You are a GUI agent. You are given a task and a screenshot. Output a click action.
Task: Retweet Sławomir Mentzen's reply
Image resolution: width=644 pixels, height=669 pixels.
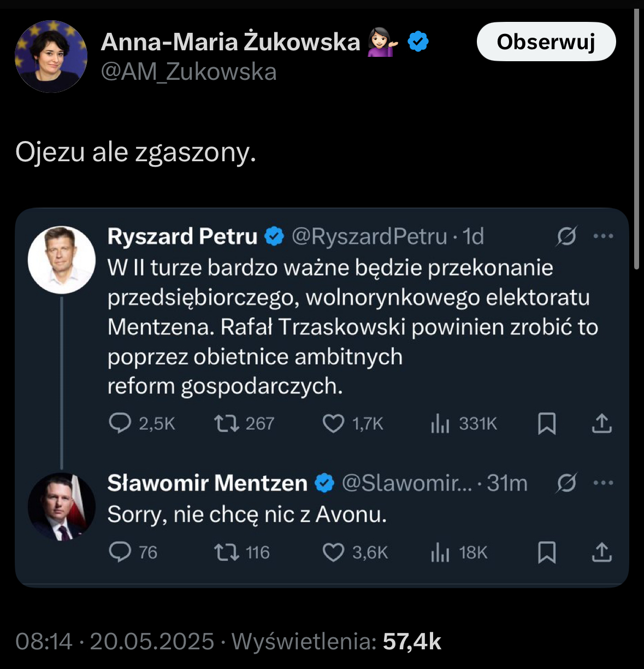pyautogui.click(x=226, y=552)
